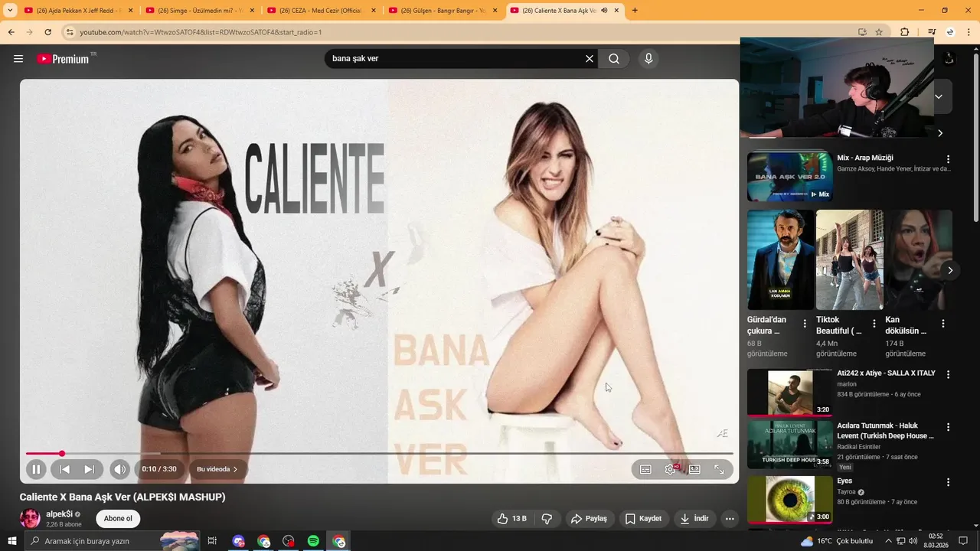
Task: Go to YouTube Premium home logo
Action: coord(63,59)
